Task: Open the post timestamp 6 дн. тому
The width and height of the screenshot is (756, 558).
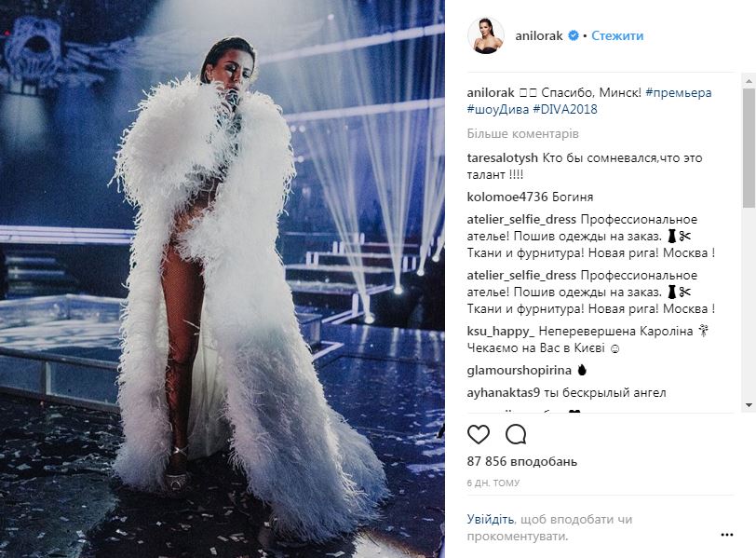Action: pyautogui.click(x=493, y=483)
